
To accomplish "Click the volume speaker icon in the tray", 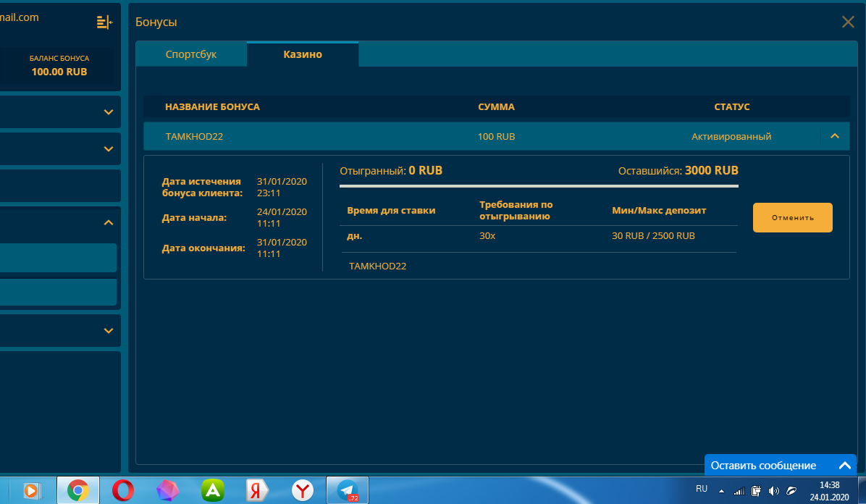I will click(x=773, y=490).
